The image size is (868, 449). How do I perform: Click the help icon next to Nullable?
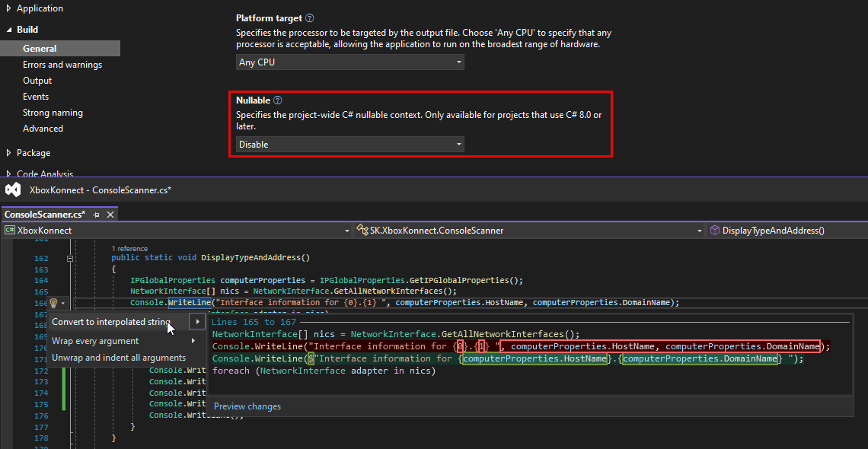pos(277,100)
